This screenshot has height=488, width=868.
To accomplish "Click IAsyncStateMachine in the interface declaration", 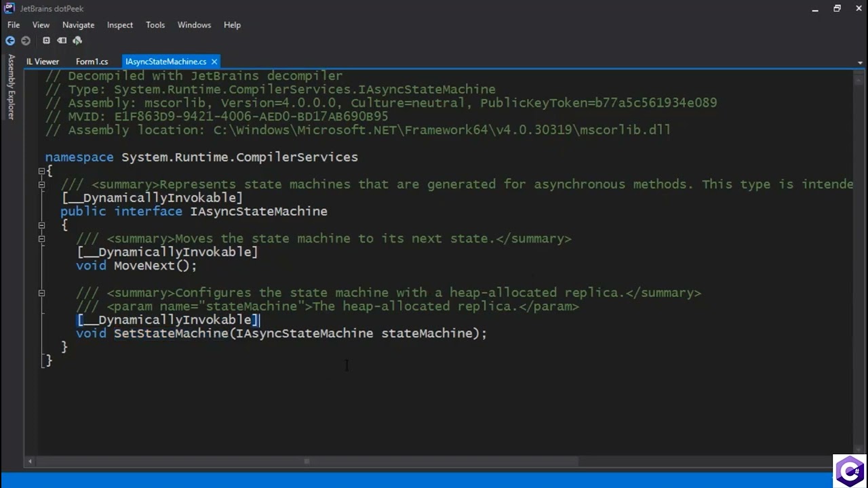I will (x=258, y=211).
